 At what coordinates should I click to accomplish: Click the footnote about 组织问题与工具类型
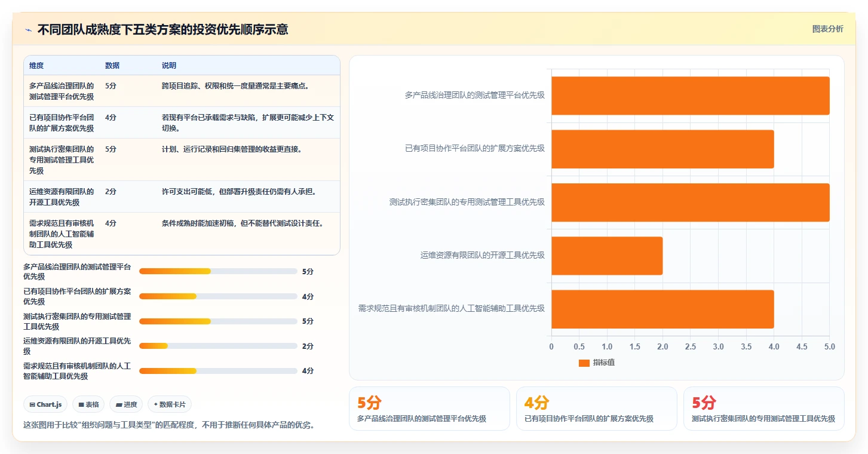coord(169,425)
